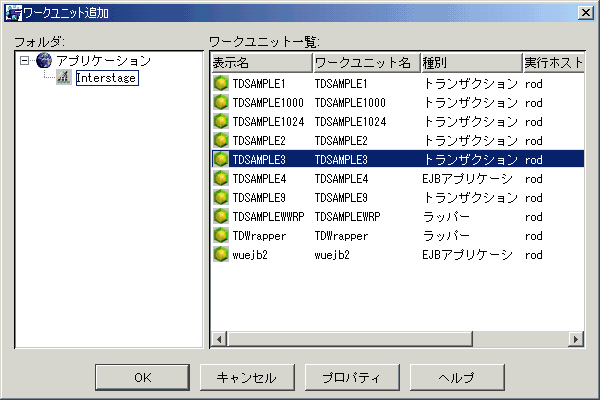Sort by the 表示名 column header
This screenshot has width=600, height=400.
pos(262,62)
